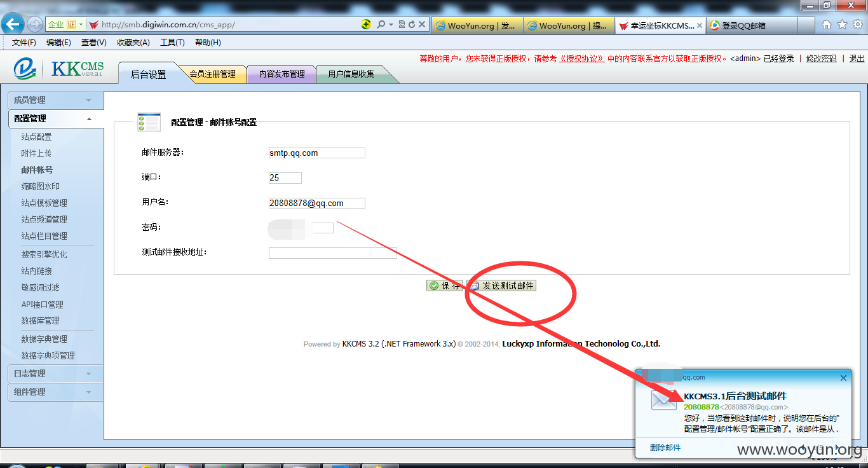Click the 发送测试邮件 button
The image size is (868, 468).
pyautogui.click(x=501, y=286)
